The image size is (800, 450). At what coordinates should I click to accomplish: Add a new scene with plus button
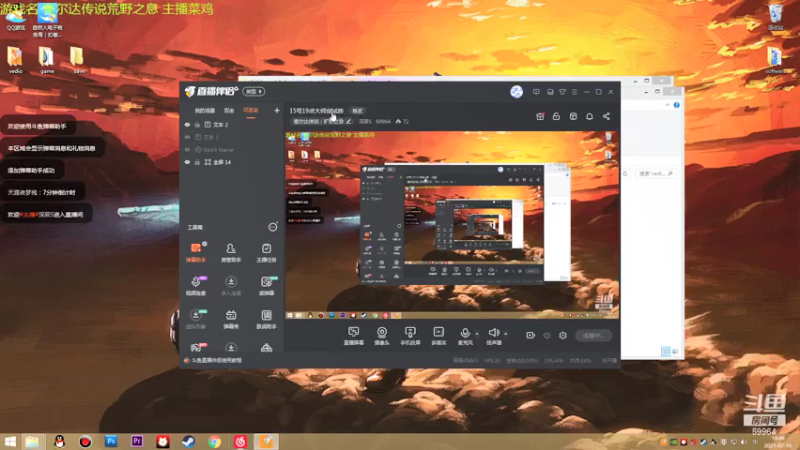[x=277, y=110]
